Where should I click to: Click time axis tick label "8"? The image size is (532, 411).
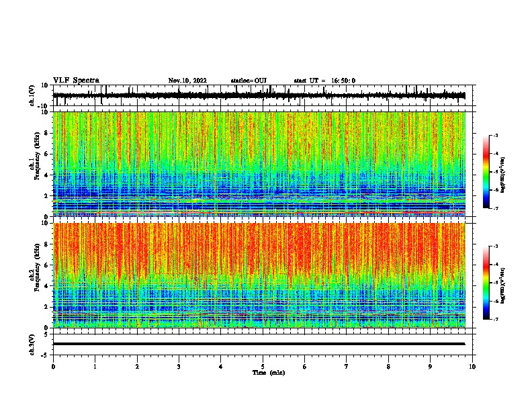tap(388, 367)
